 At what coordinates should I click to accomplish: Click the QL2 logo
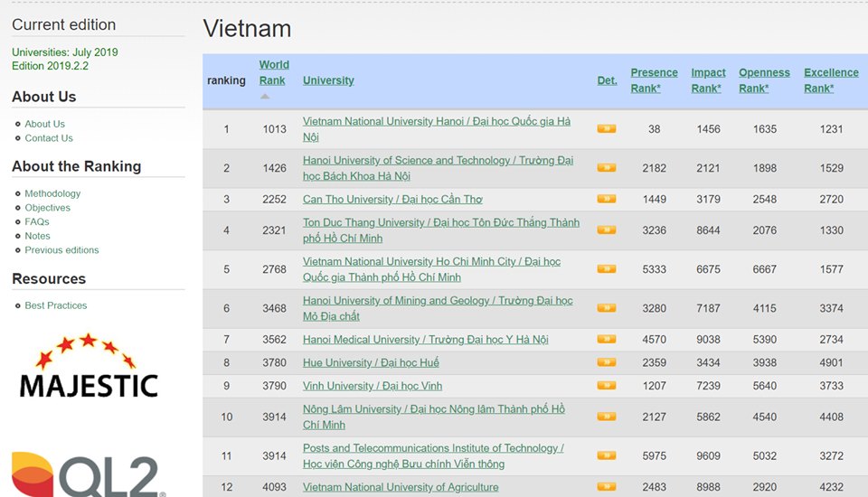tap(89, 475)
